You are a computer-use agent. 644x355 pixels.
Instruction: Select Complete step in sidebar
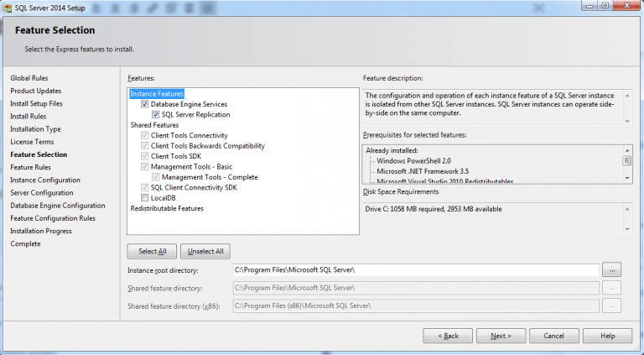coord(25,243)
